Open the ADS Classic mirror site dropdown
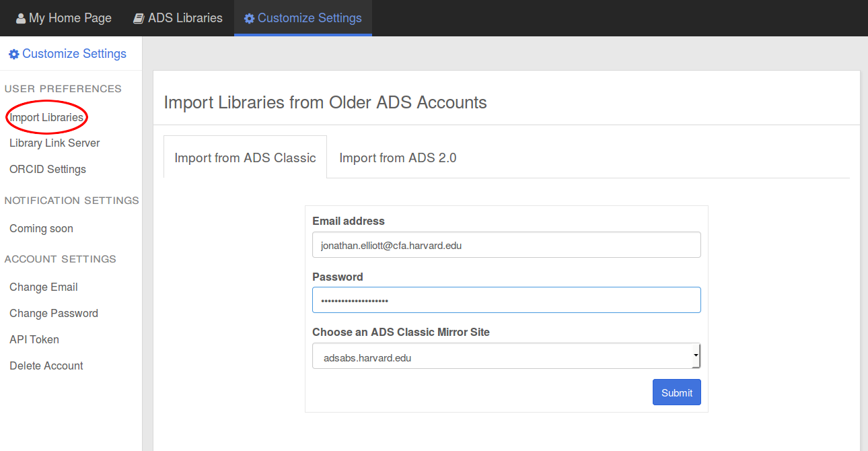Screen dimensions: 868x451 coord(506,357)
